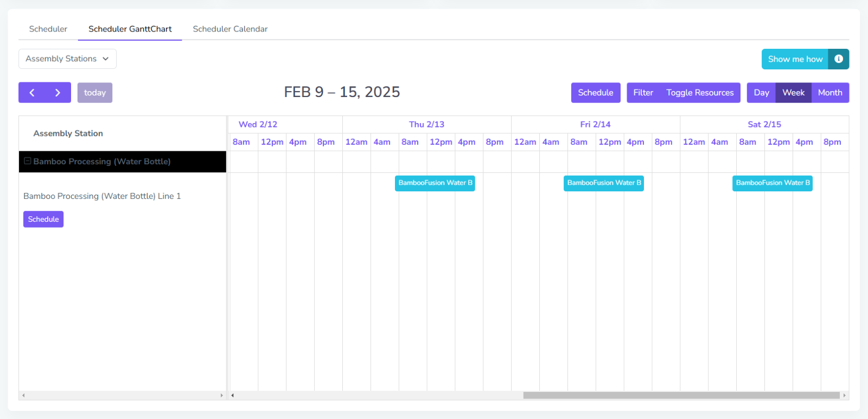Click Toggle Resources button
868x419 pixels.
click(700, 93)
